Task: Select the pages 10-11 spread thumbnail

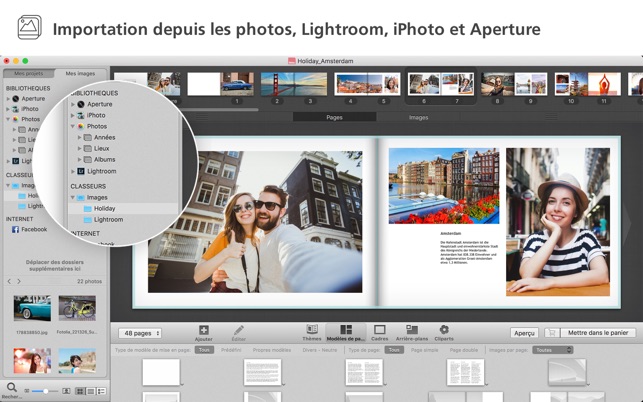Action: (587, 84)
